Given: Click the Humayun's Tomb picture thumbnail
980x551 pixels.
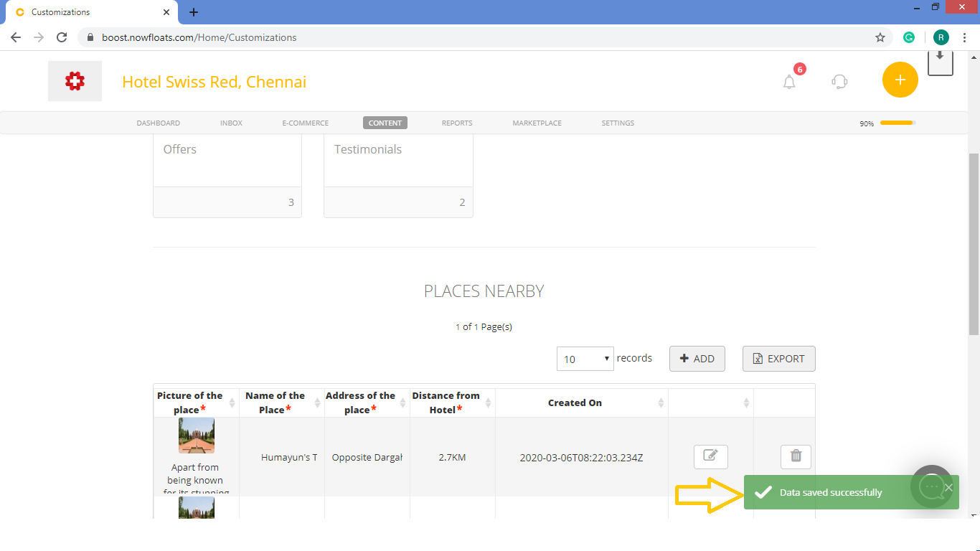Looking at the screenshot, I should 197,435.
